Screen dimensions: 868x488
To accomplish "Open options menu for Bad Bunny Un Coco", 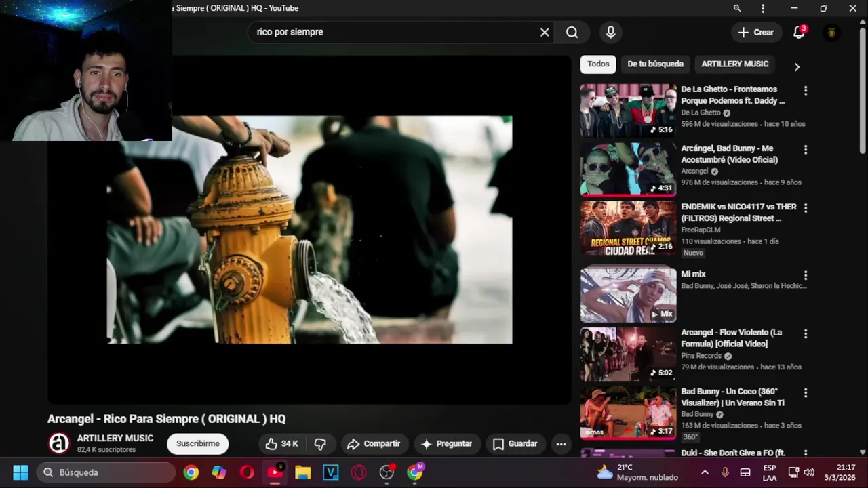I will point(806,392).
